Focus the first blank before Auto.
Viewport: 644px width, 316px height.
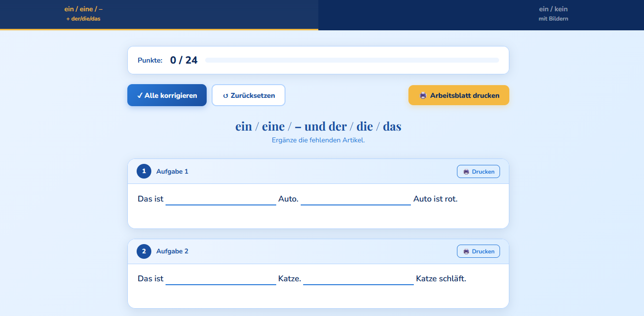pos(221,199)
